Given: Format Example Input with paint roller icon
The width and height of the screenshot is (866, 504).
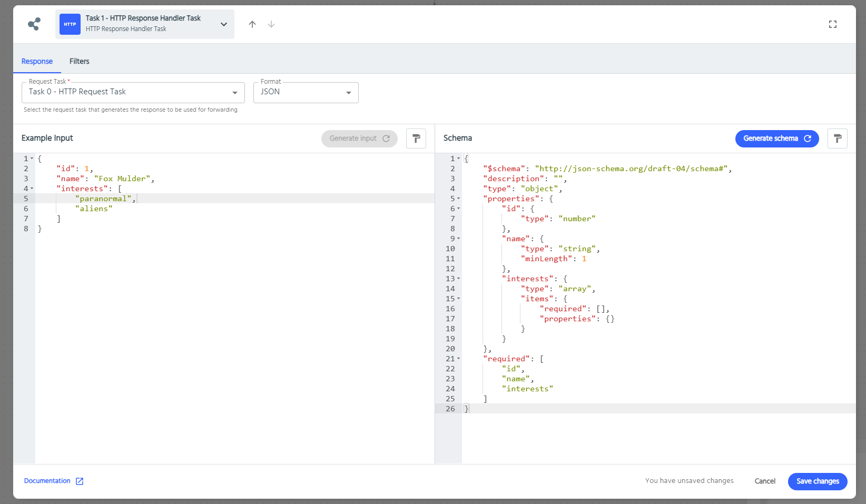Looking at the screenshot, I should coord(416,139).
